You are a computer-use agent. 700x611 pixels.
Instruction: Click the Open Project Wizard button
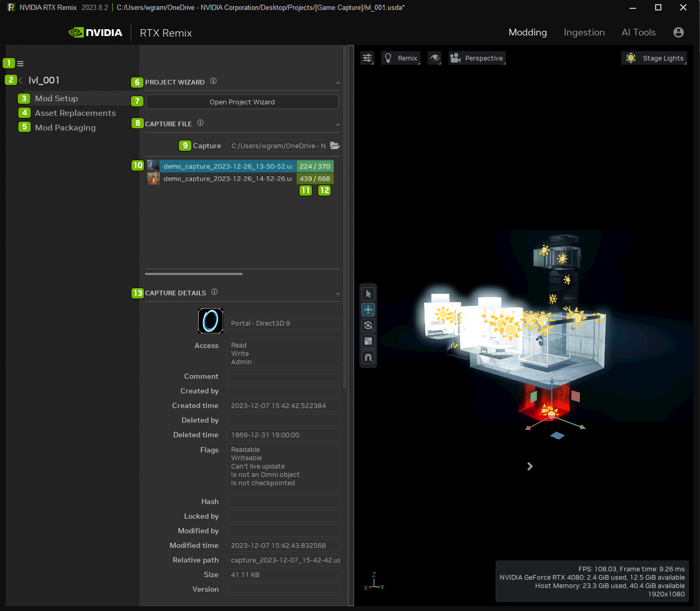coord(242,102)
